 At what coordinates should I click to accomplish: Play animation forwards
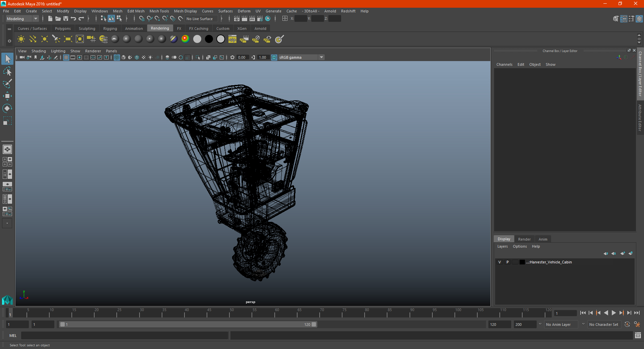(613, 313)
